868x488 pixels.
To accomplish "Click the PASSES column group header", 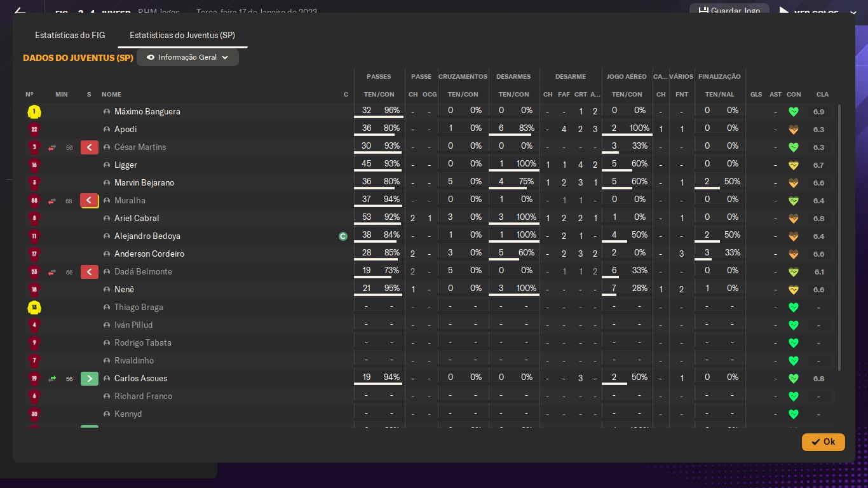I will pos(379,77).
